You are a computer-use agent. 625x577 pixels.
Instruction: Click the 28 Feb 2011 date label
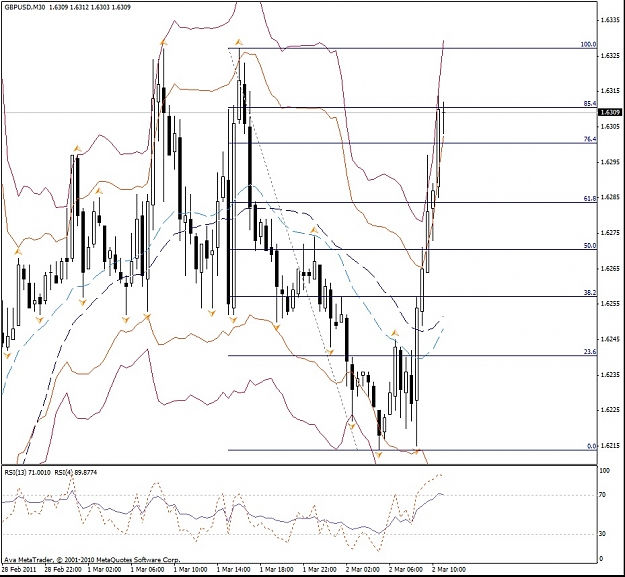click(18, 569)
